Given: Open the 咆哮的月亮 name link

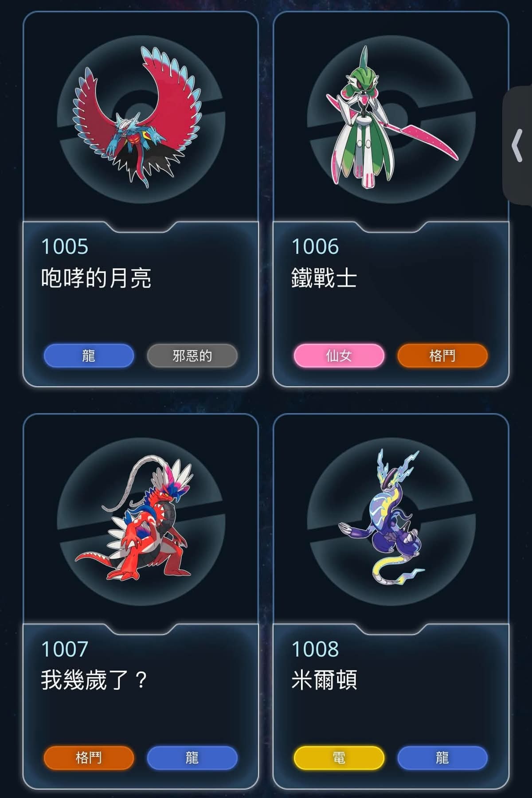Looking at the screenshot, I should click(x=96, y=278).
